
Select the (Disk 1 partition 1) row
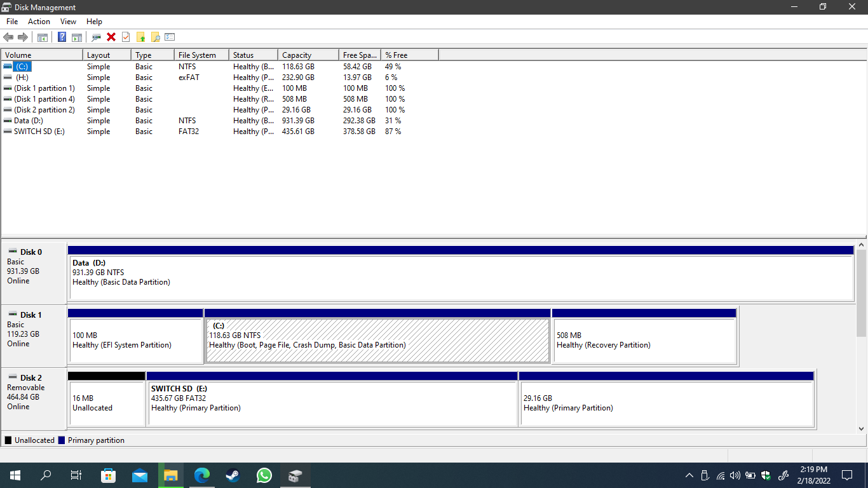[220, 88]
